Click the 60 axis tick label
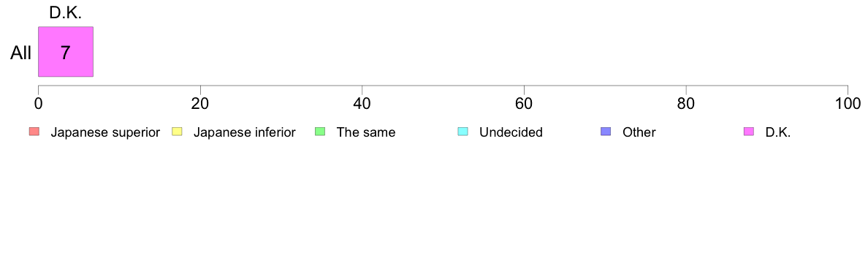This screenshot has width=868, height=269. click(524, 103)
